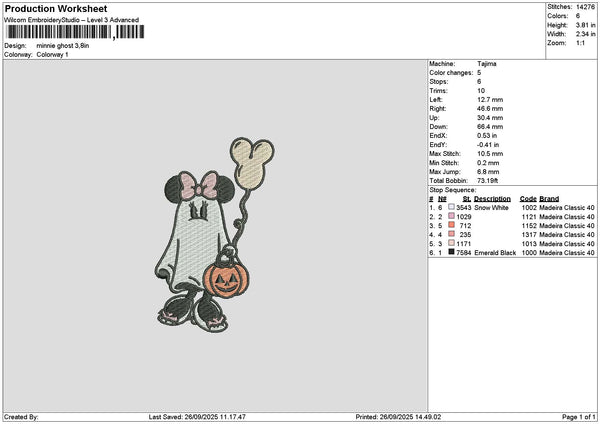This screenshot has height=424, width=600.
Task: Click the pink bow on ghost
Action: (x=199, y=186)
